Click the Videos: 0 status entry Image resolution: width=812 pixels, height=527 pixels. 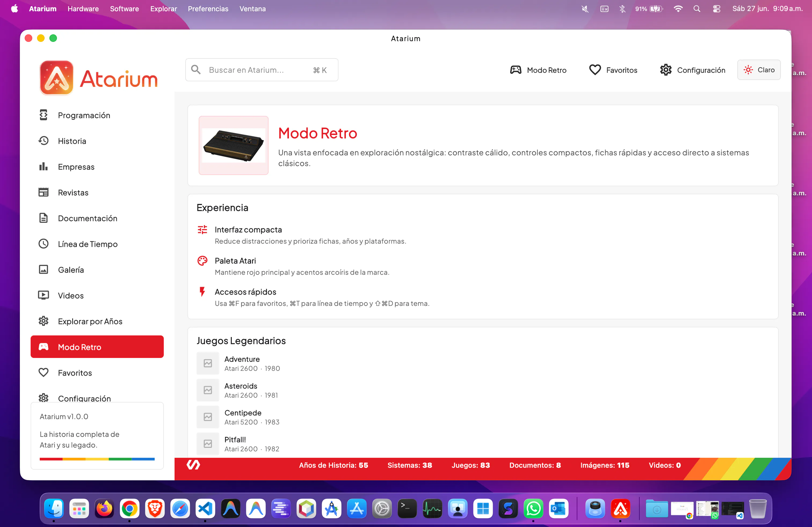(665, 465)
